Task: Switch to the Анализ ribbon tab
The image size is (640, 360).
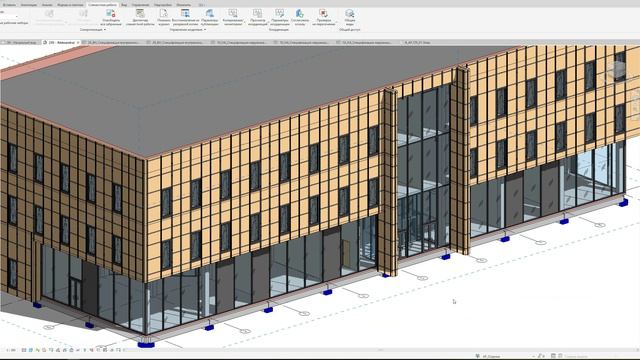Action: pos(47,5)
